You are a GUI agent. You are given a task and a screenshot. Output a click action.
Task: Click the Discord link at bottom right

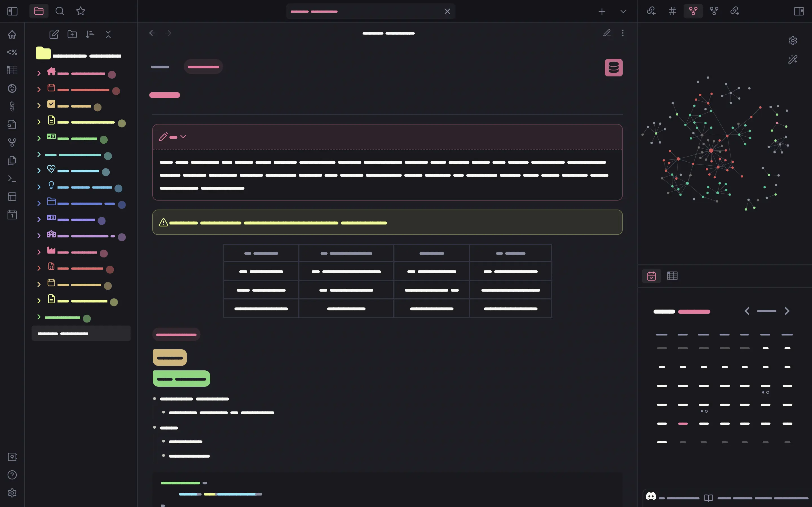[651, 496]
